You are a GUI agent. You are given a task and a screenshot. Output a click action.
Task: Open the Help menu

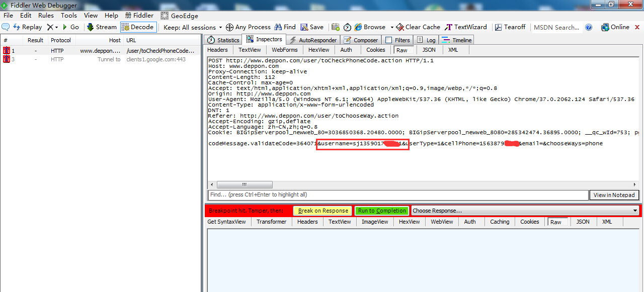pyautogui.click(x=111, y=16)
